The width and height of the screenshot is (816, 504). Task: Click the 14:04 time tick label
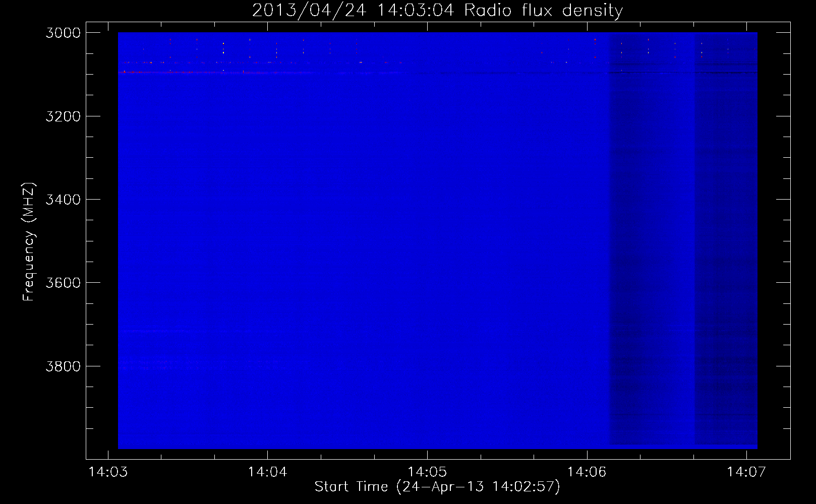point(267,472)
